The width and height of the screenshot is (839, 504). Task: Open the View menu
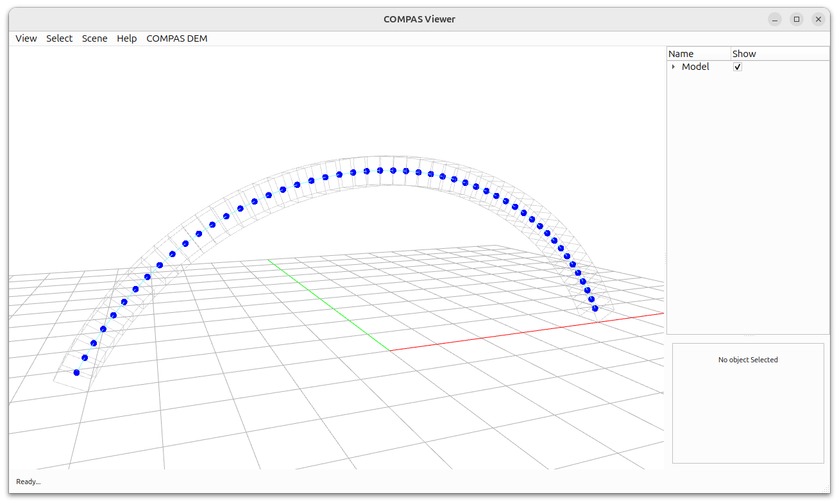(x=26, y=38)
